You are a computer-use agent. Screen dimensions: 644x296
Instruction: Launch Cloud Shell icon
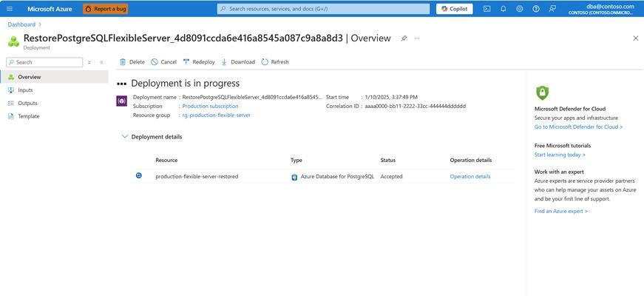click(x=487, y=9)
